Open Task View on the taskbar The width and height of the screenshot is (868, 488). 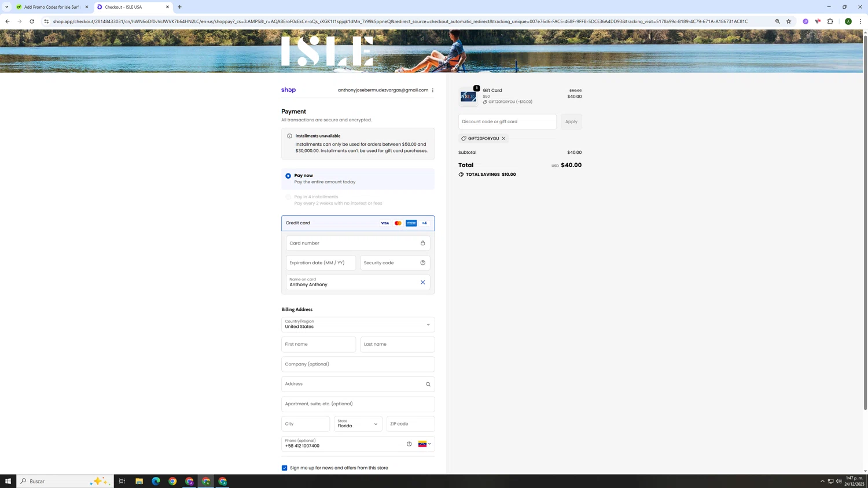pos(122,481)
